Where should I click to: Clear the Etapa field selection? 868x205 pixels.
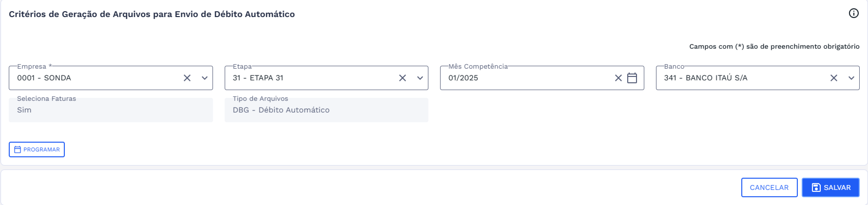(x=402, y=78)
